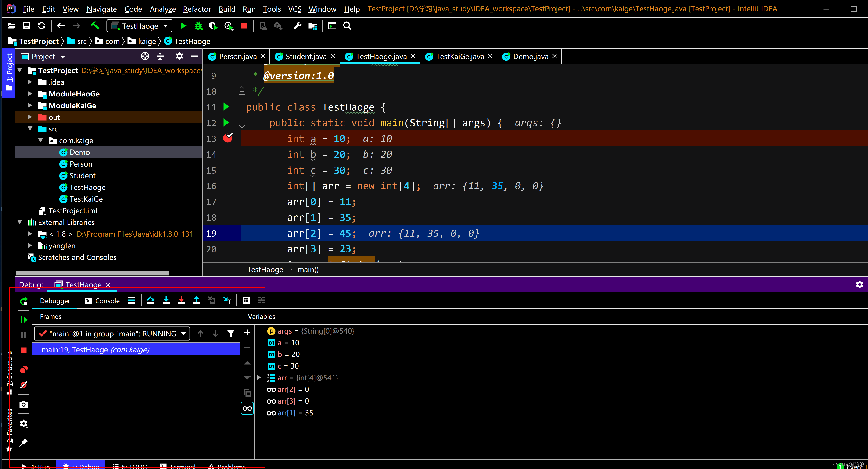The width and height of the screenshot is (868, 469).
Task: Click the Build Project hammer icon
Action: [x=95, y=26]
